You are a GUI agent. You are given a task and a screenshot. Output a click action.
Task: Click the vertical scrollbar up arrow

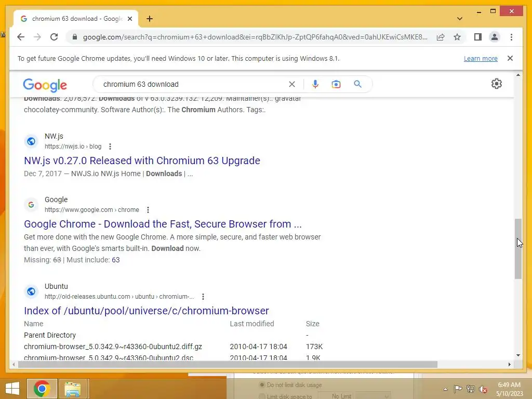(x=518, y=75)
